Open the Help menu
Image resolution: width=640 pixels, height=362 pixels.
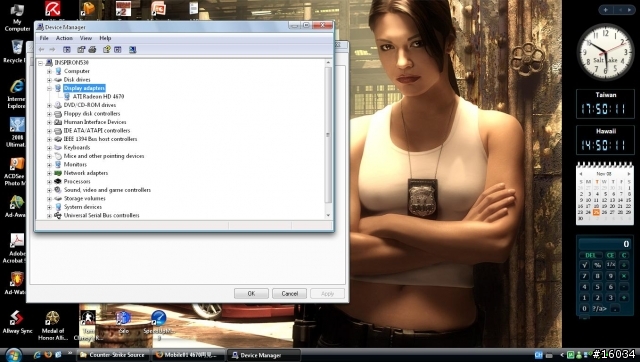click(105, 38)
